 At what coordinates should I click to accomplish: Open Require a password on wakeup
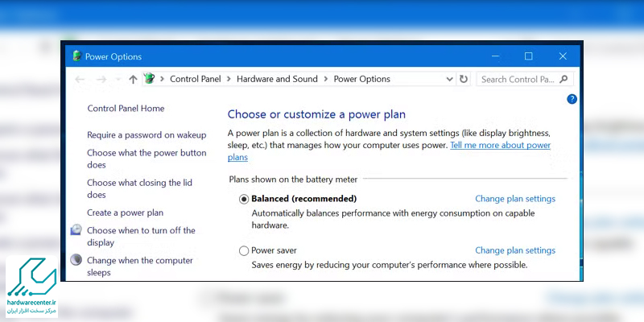pyautogui.click(x=147, y=135)
